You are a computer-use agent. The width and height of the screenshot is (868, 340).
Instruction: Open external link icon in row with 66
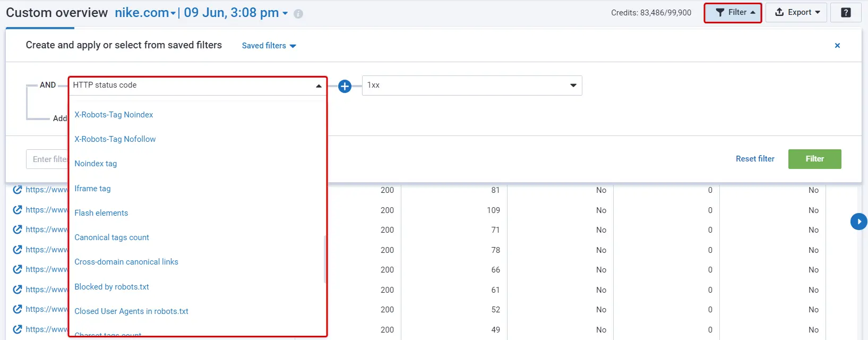pos(18,269)
